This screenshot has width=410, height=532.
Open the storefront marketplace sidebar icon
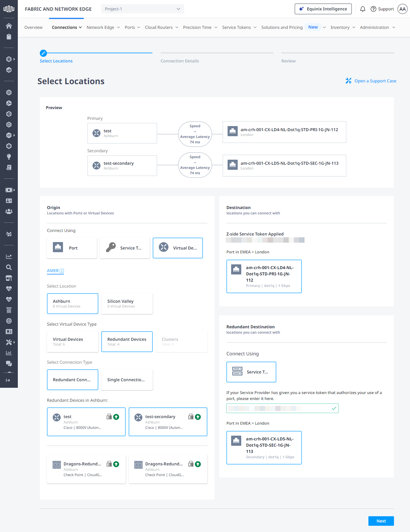(9, 278)
